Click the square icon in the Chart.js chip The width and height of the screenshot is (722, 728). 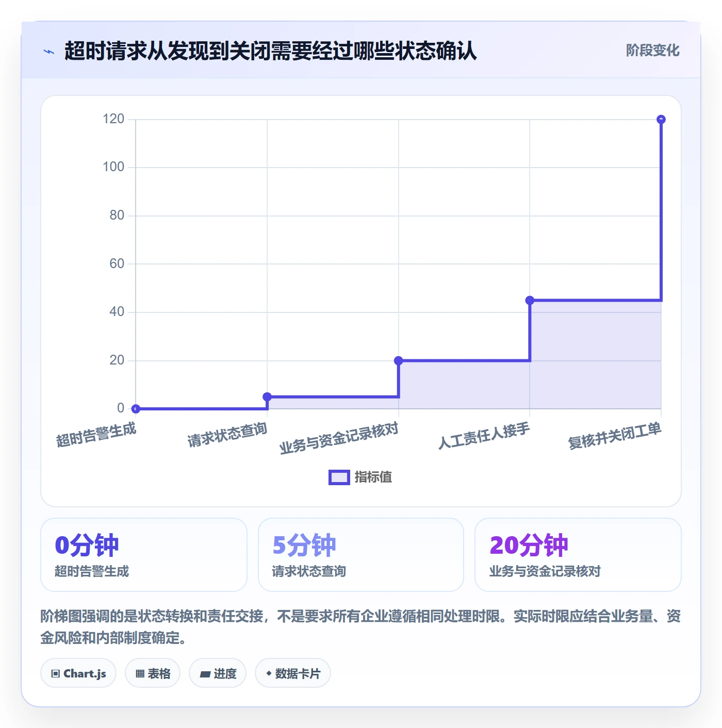[56, 674]
